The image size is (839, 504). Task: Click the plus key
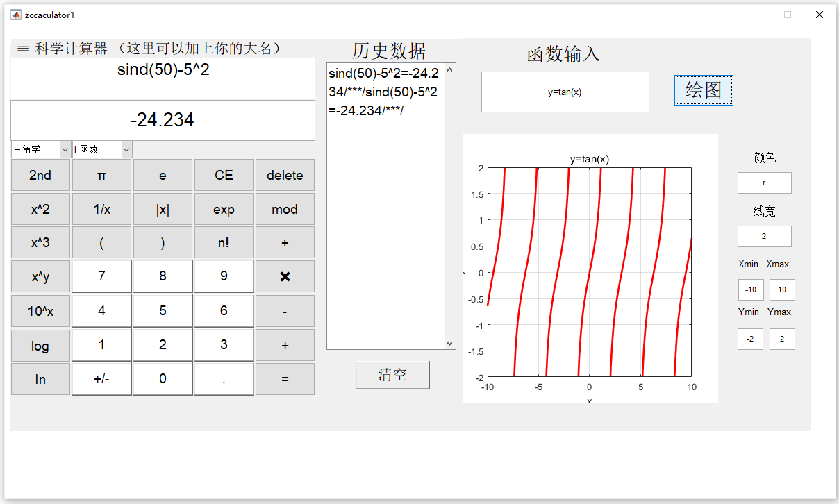tap(285, 345)
